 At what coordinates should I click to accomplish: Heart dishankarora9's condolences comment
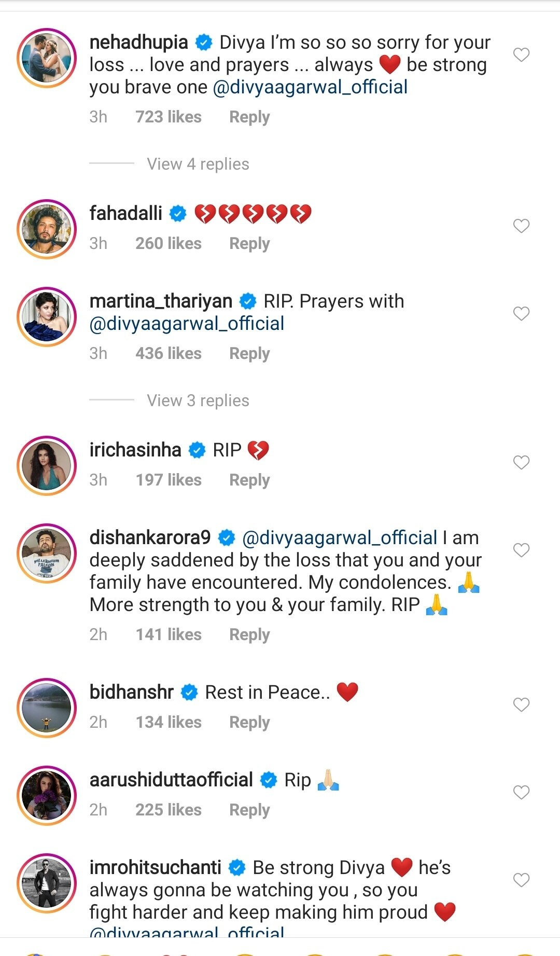coord(521,550)
